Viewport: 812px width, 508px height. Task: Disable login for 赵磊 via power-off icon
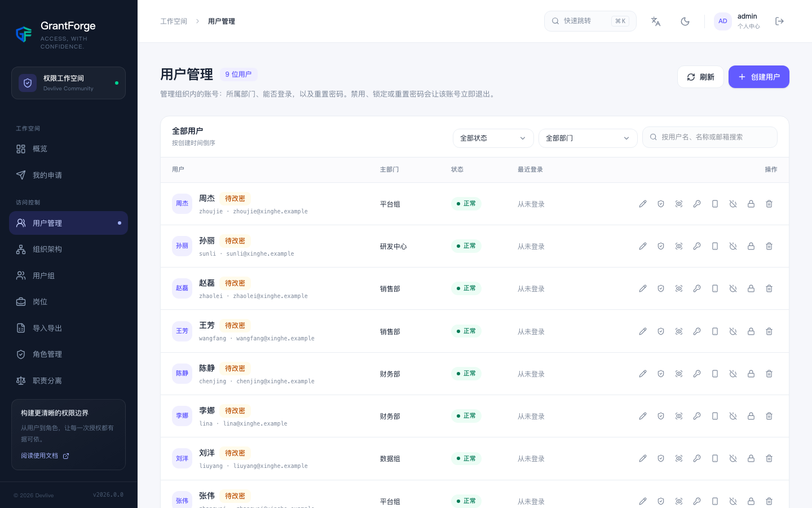[x=733, y=288]
